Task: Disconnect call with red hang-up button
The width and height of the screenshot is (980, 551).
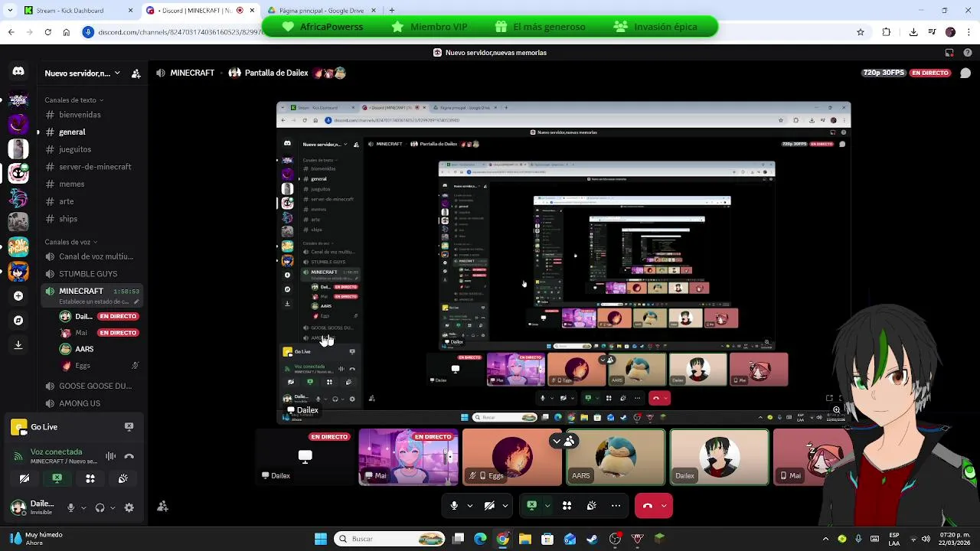Action: tap(648, 506)
